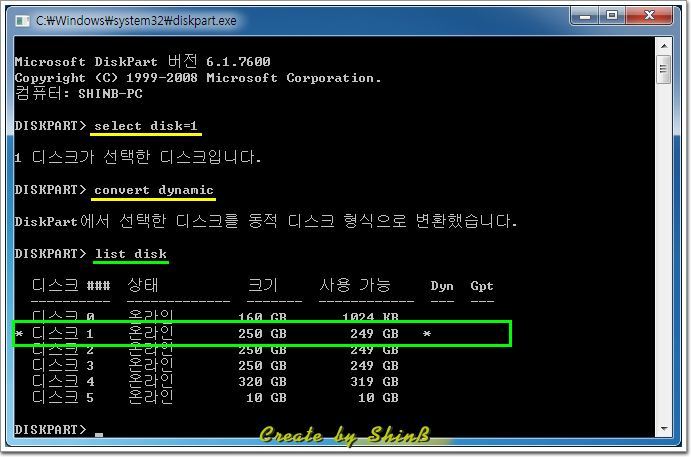
Task: Click the 'convert dynamic' command text
Action: (x=154, y=190)
